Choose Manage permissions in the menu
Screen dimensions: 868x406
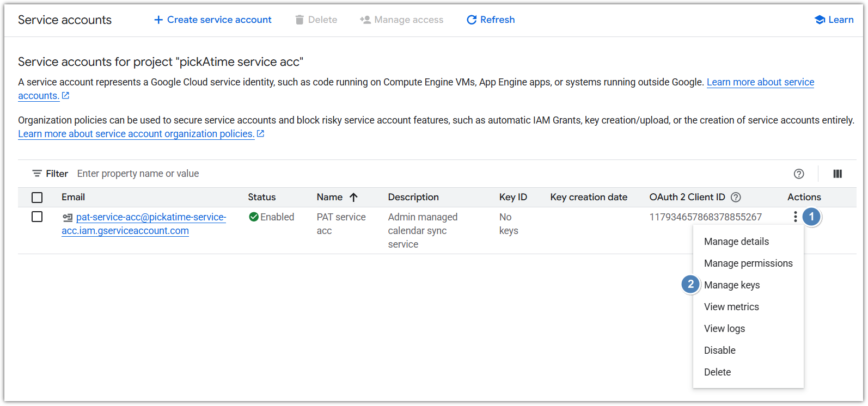pyautogui.click(x=748, y=263)
